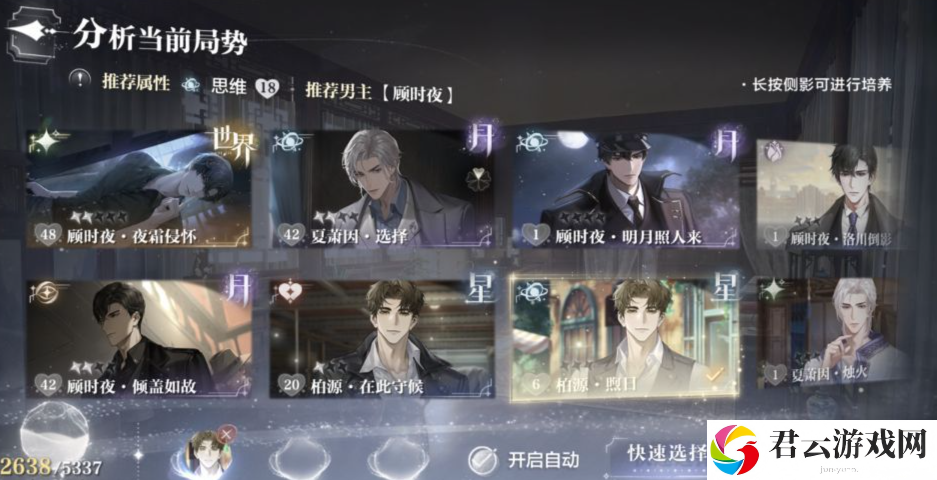Click the exclamation info icon near 推荐属性
Image resolution: width=937 pixels, height=480 pixels.
tap(79, 80)
